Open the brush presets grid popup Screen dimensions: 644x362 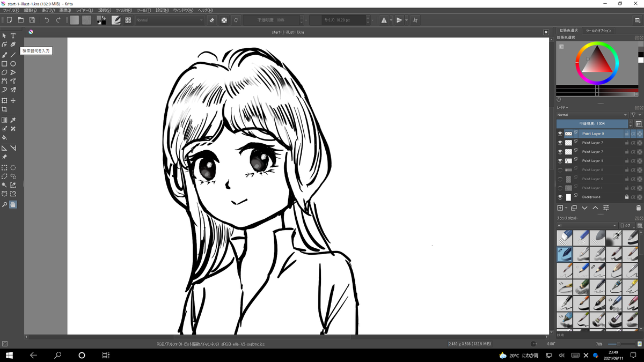pos(128,20)
